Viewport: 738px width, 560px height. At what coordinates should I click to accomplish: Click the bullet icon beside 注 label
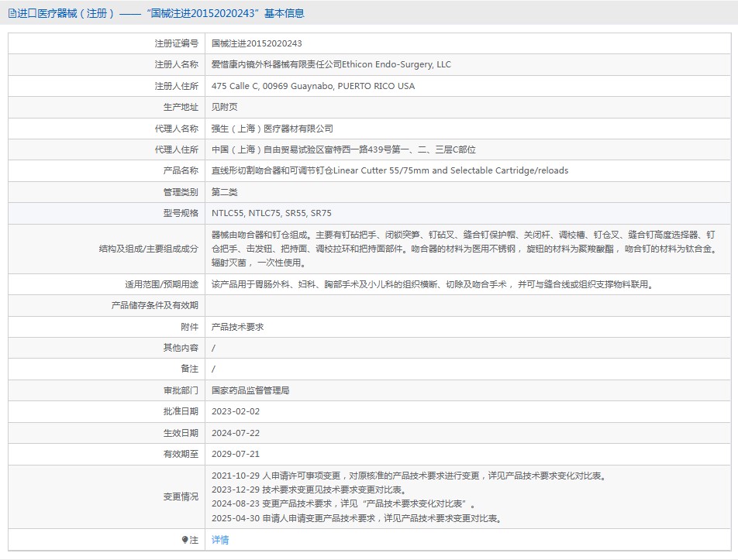click(184, 540)
